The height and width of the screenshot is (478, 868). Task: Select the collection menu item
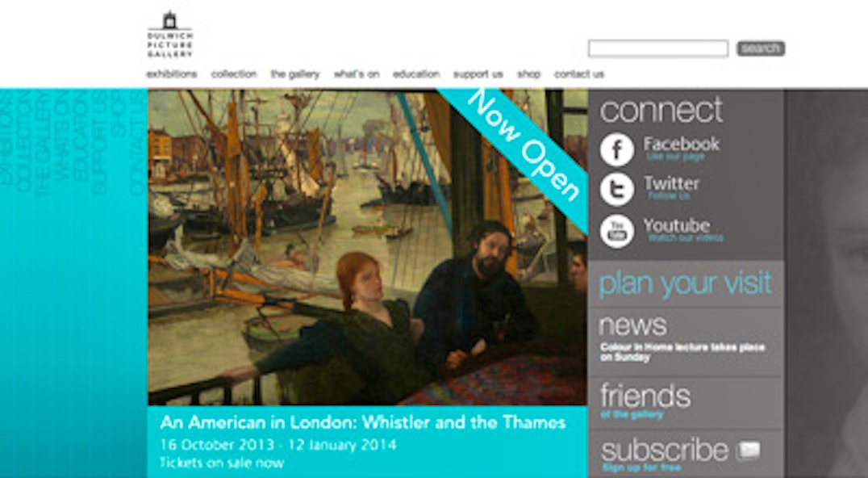234,74
